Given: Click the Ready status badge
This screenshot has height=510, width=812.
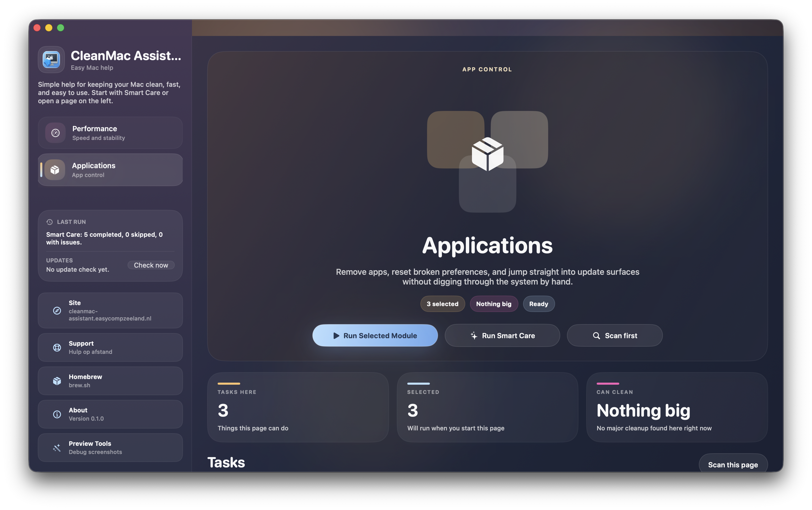Looking at the screenshot, I should tap(538, 304).
